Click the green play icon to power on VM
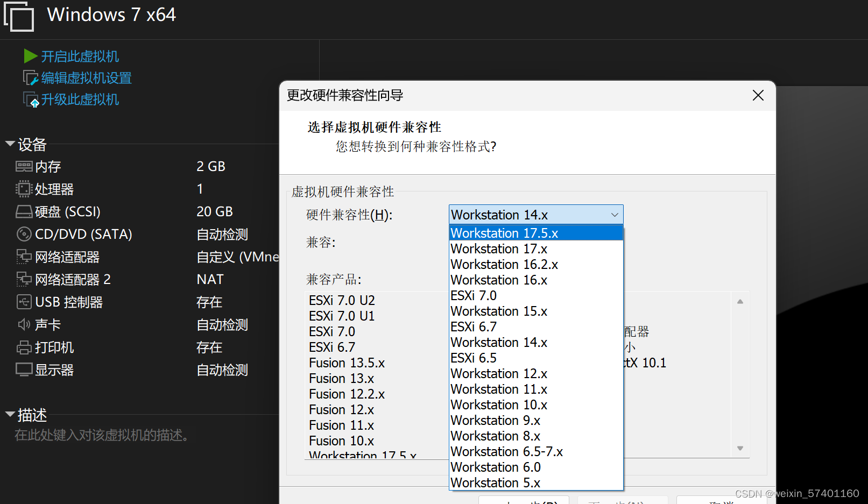The height and width of the screenshot is (504, 868). [31, 56]
